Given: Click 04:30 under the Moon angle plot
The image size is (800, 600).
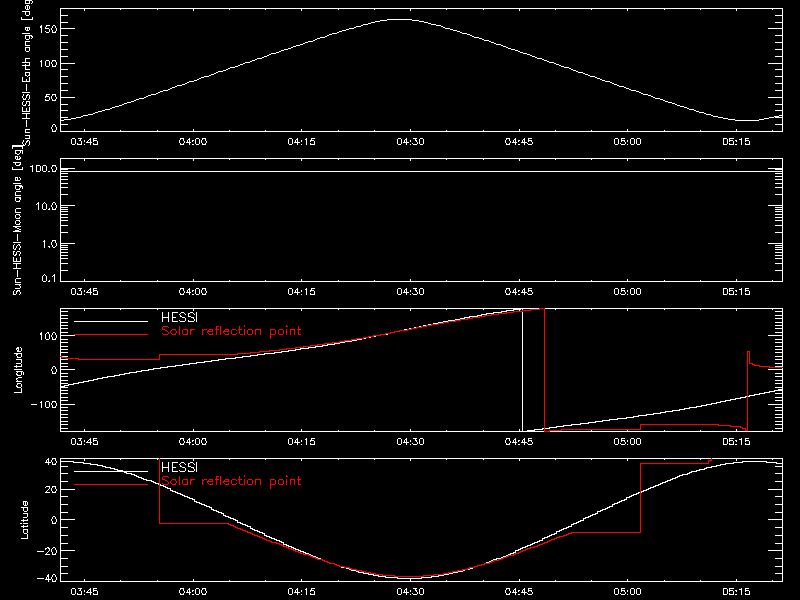Looking at the screenshot, I should click(410, 291).
